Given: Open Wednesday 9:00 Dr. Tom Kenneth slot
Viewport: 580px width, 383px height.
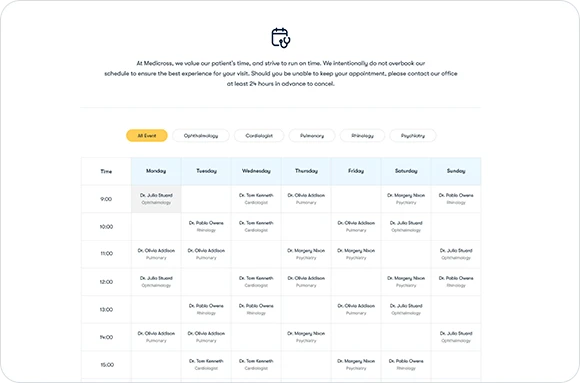Looking at the screenshot, I should [x=256, y=199].
